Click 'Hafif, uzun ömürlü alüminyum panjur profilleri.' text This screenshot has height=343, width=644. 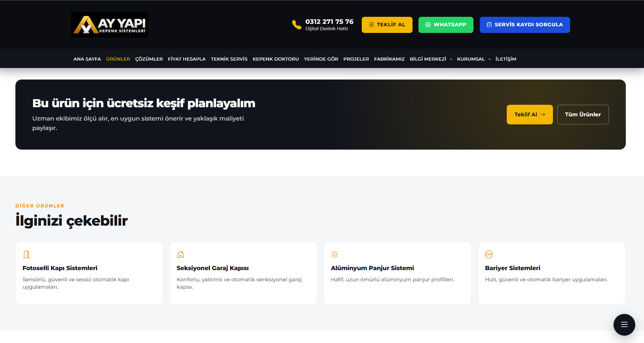point(393,280)
